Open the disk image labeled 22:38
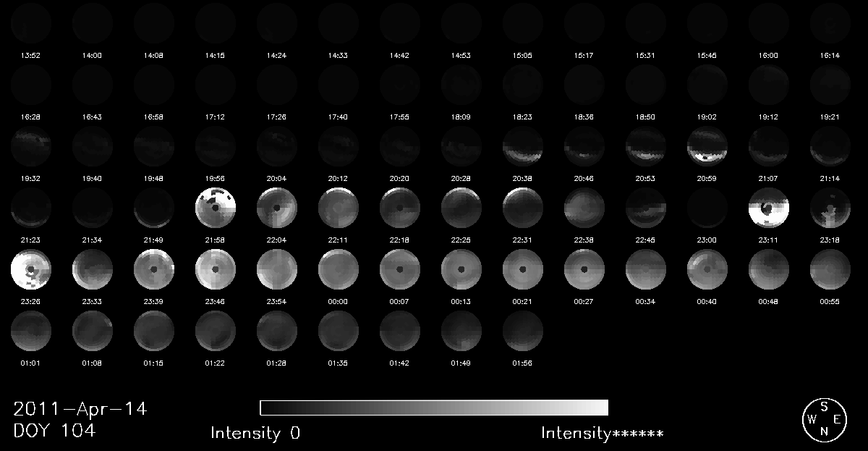 [x=584, y=208]
